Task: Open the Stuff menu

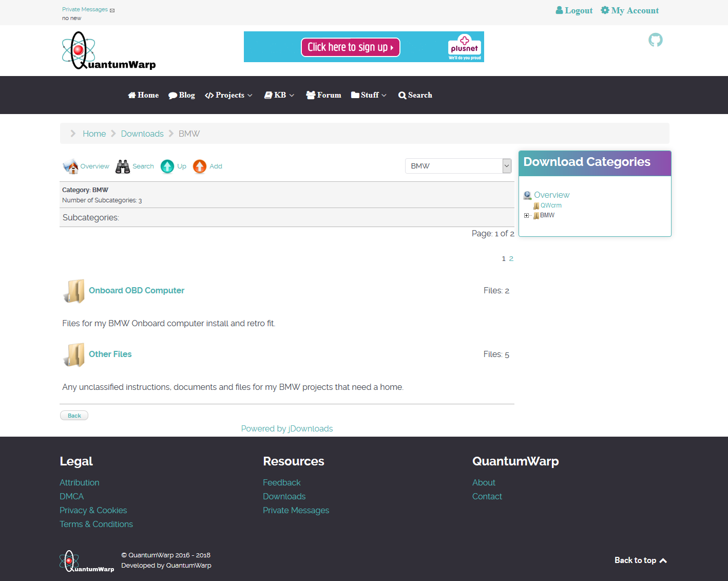Action: (368, 95)
